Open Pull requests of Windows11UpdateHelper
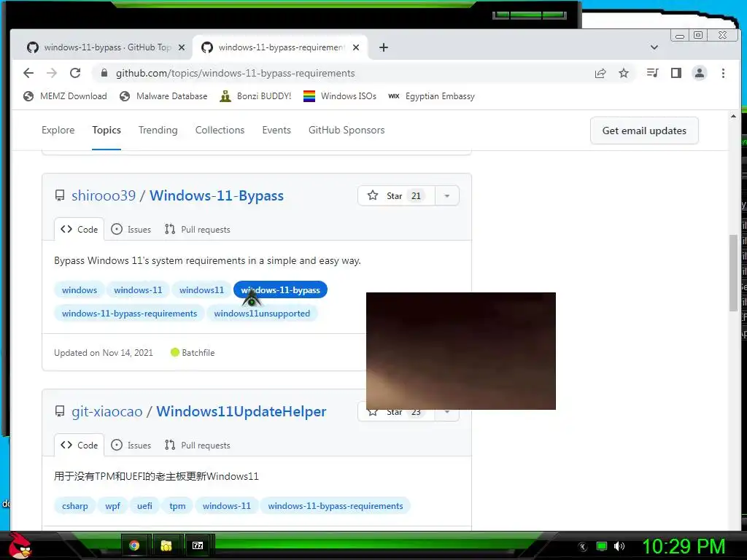The width and height of the screenshot is (747, 560). tap(197, 446)
